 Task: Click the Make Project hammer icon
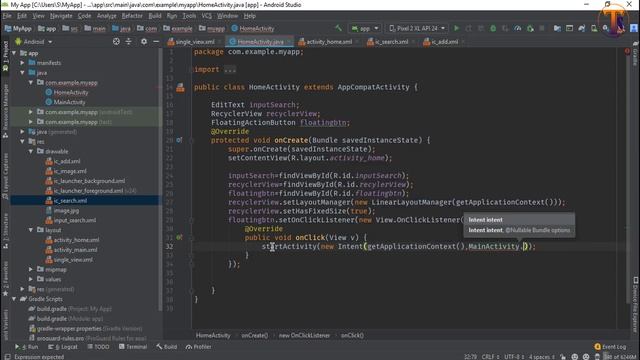[338, 28]
